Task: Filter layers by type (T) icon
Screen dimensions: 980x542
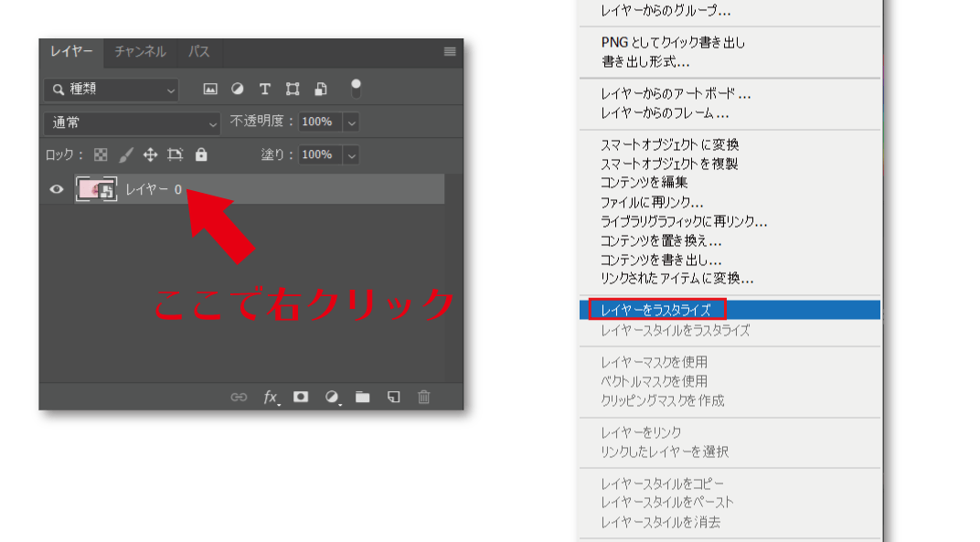Action: (265, 90)
